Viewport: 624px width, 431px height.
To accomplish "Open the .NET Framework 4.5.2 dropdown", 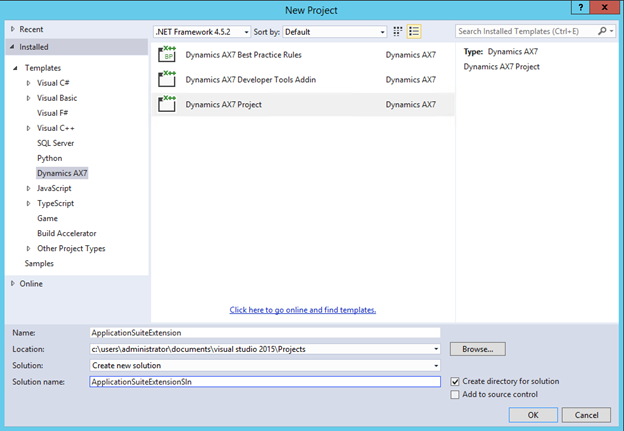I will click(202, 32).
